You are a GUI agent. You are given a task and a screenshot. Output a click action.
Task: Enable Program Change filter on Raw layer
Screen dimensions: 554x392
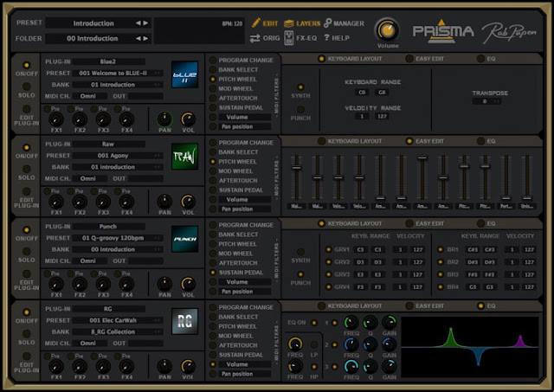[213, 142]
